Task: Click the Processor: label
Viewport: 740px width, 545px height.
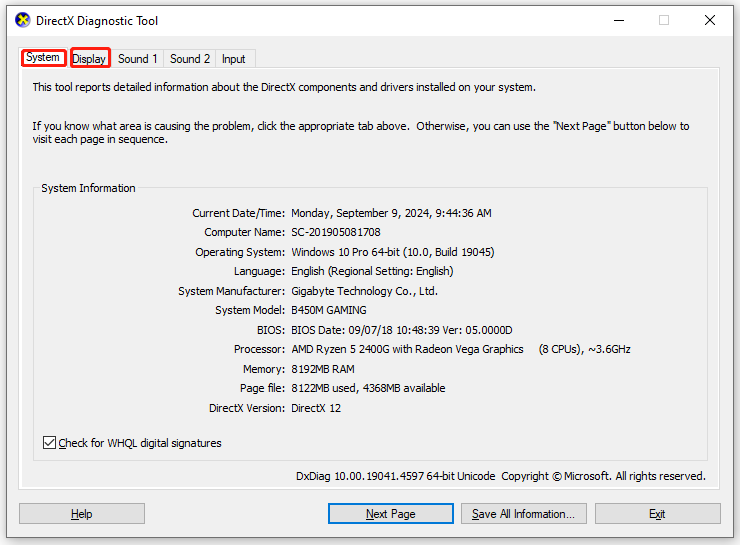Action: click(x=260, y=349)
